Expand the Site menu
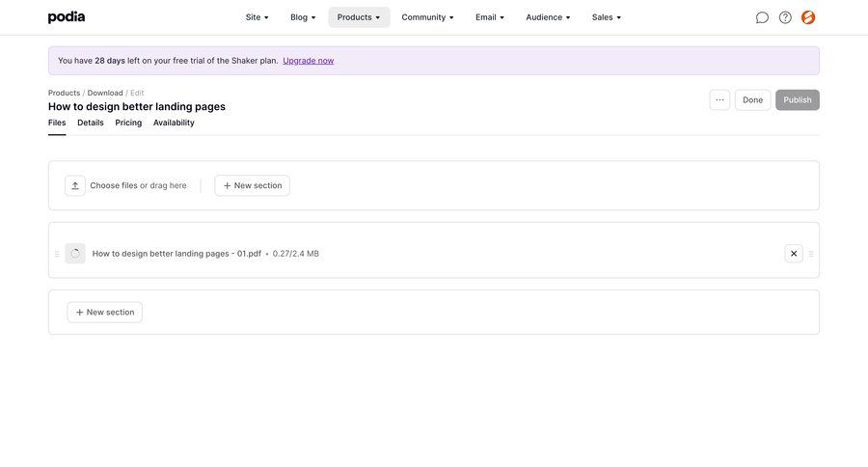 coord(257,17)
